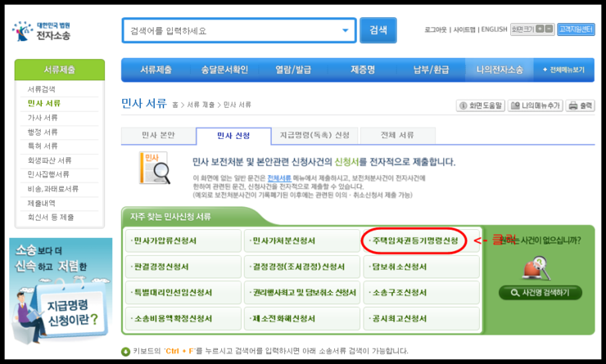Click the siren and magnifier case icon

537,267
